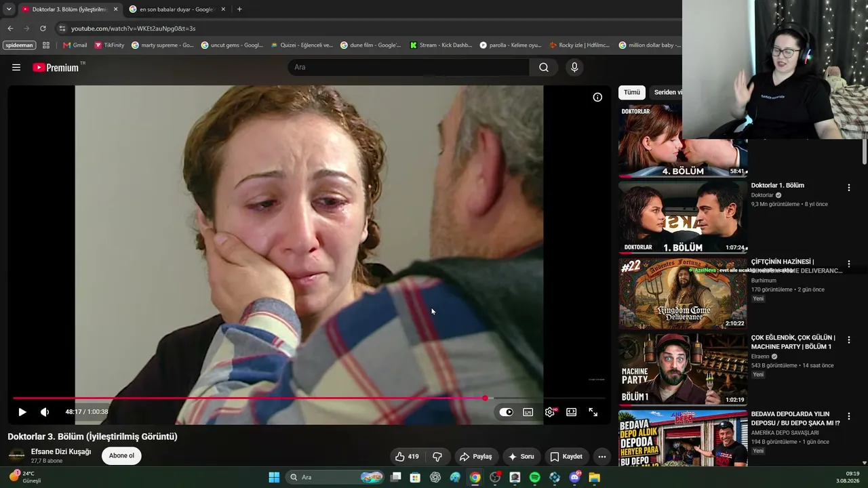Open options menu for MACHINE PARTY video
The width and height of the screenshot is (868, 488).
tap(848, 340)
